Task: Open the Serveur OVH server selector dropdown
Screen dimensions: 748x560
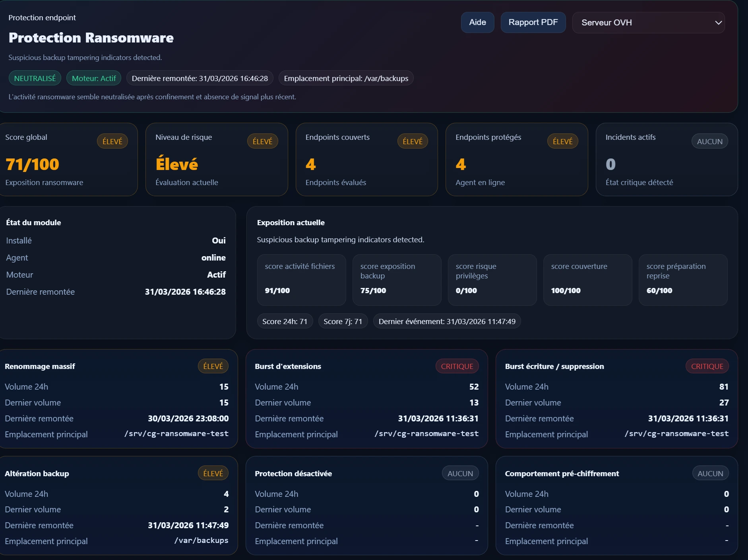Action: (648, 23)
